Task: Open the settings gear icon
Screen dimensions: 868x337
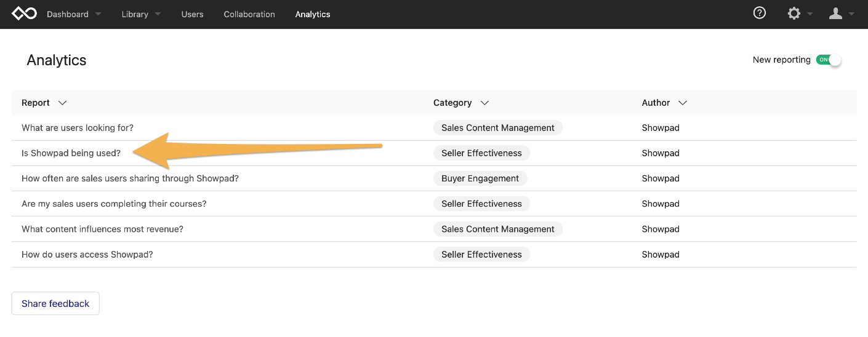Action: 794,14
